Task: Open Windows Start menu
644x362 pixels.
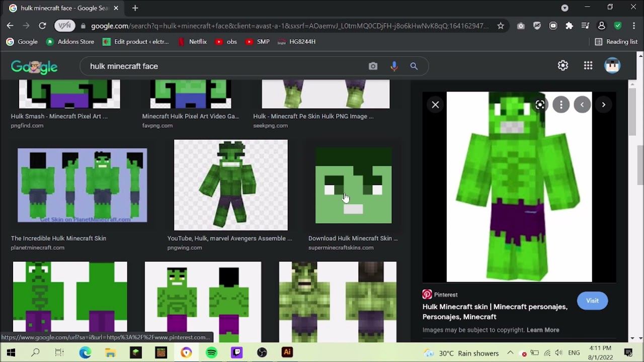Action: [x=11, y=353]
